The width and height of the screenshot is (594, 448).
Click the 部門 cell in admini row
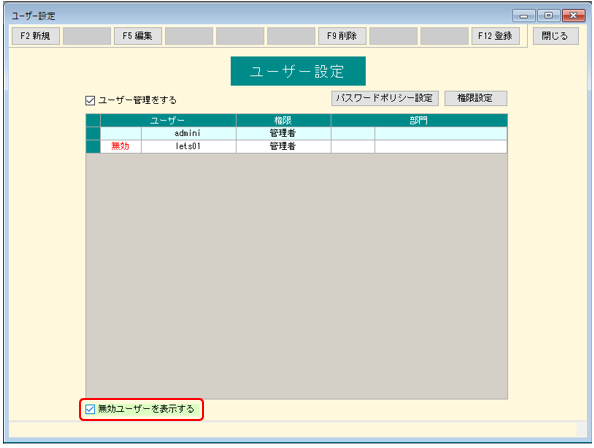[x=441, y=133]
